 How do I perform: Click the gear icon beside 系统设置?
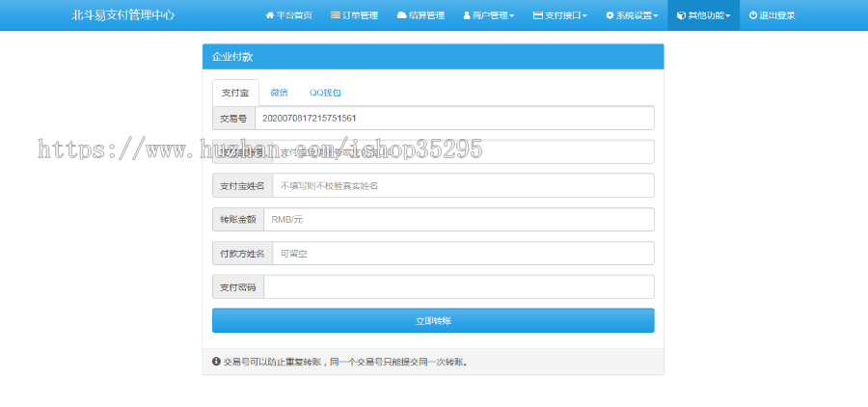coord(610,15)
